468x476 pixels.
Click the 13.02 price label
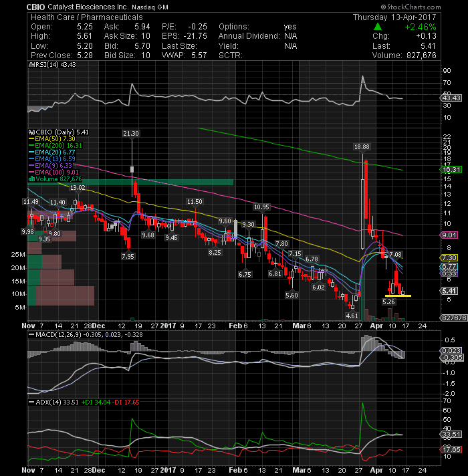click(78, 188)
